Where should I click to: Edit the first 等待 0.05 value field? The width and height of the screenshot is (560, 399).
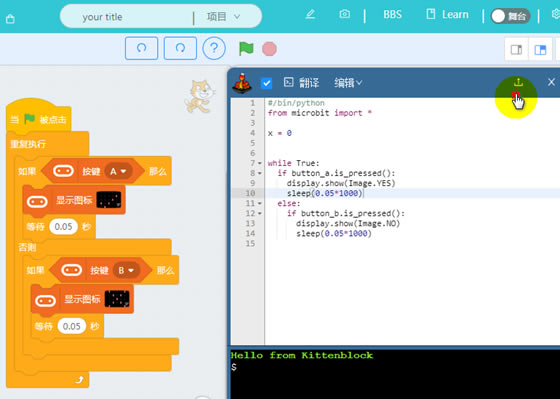(x=64, y=227)
